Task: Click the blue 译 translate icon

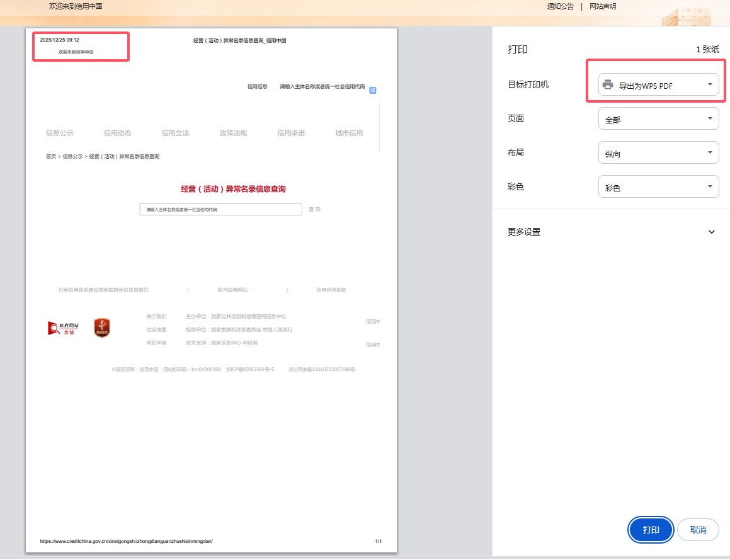Action: (372, 90)
